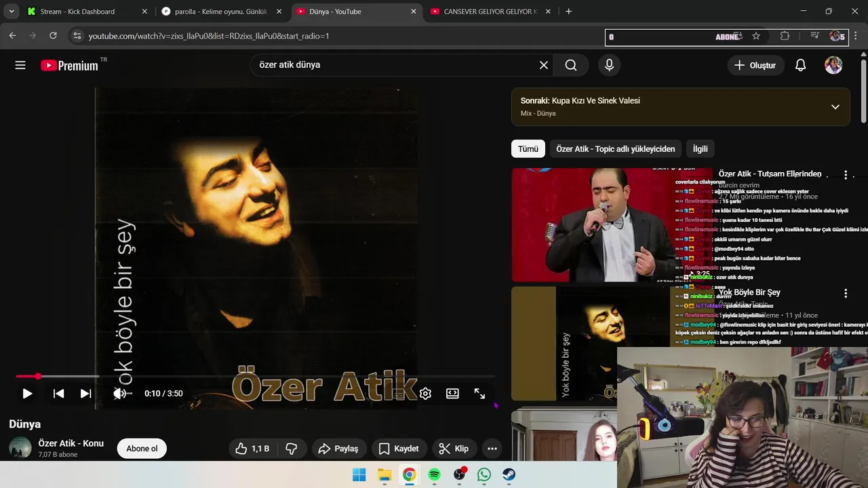Open options menu for Tutsam Ellerinden video
This screenshot has width=868, height=488.
846,175
